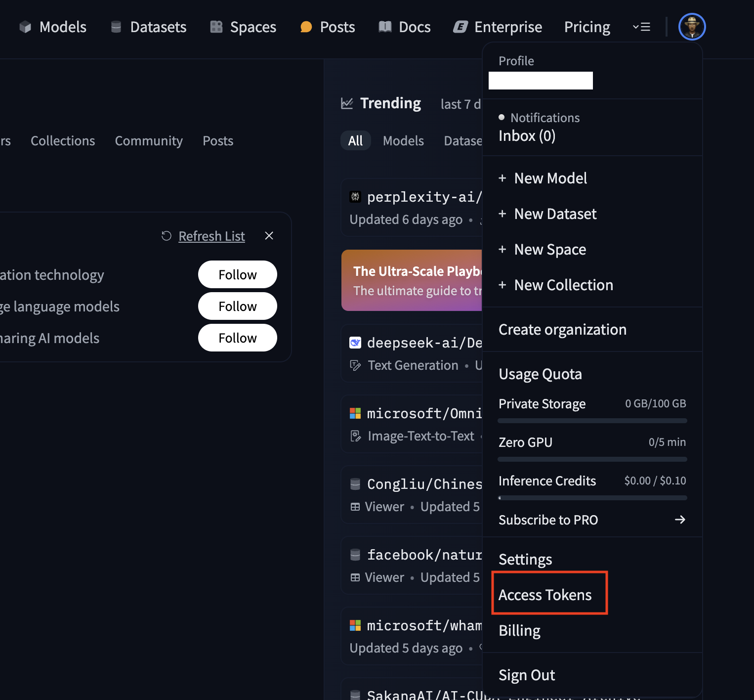Click the plus icon beside New Space
Screen dimensions: 754x700
click(503, 249)
